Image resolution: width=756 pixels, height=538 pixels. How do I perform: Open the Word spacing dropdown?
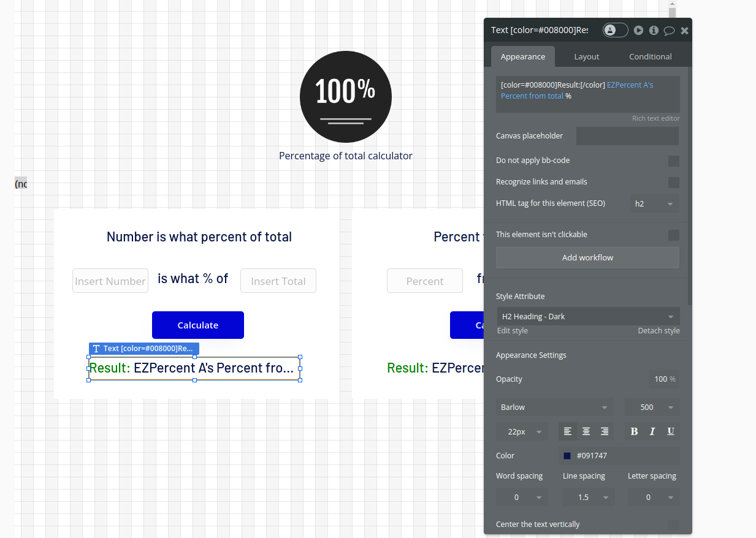coord(522,498)
